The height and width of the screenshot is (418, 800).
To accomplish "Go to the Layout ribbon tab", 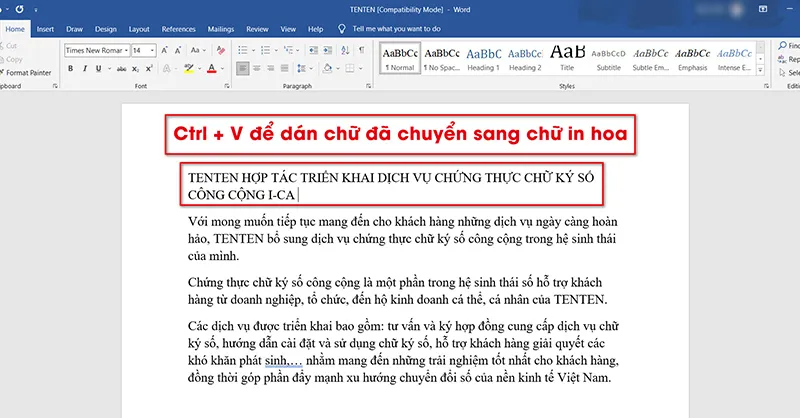I will click(139, 29).
